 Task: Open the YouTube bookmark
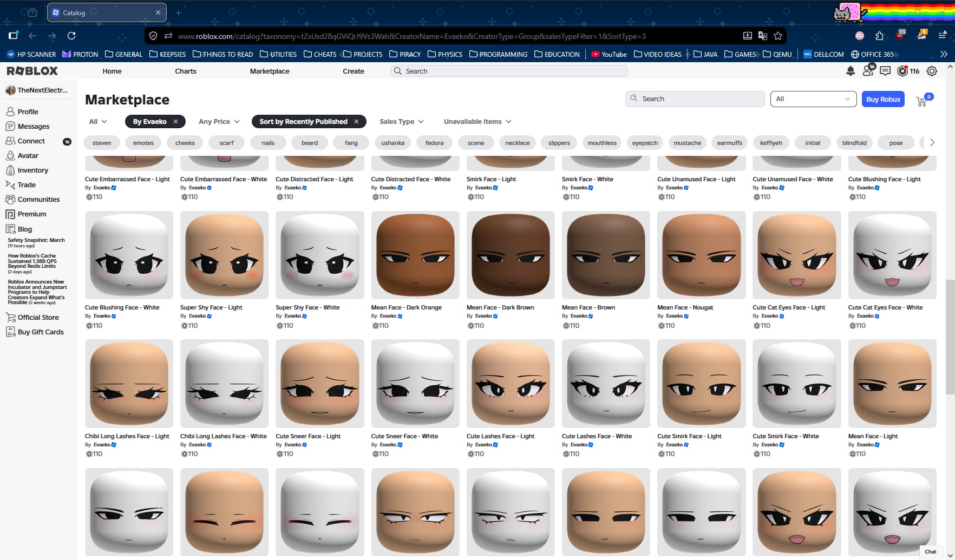point(609,54)
